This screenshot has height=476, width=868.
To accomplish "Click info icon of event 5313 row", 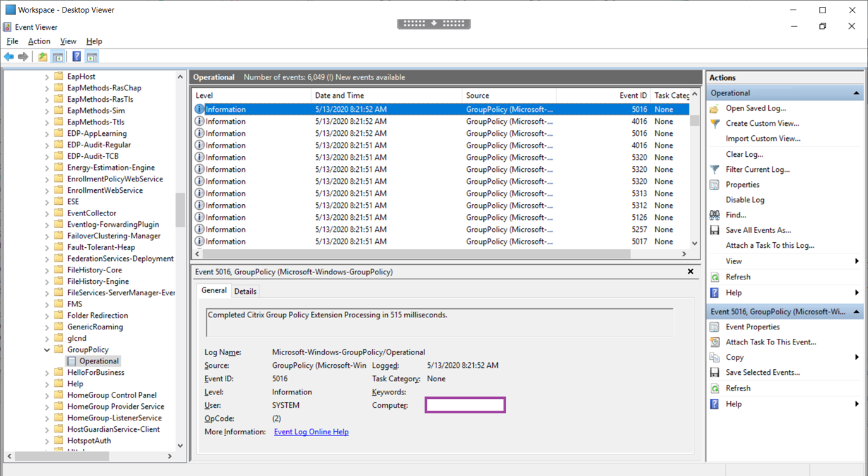I will (x=199, y=193).
